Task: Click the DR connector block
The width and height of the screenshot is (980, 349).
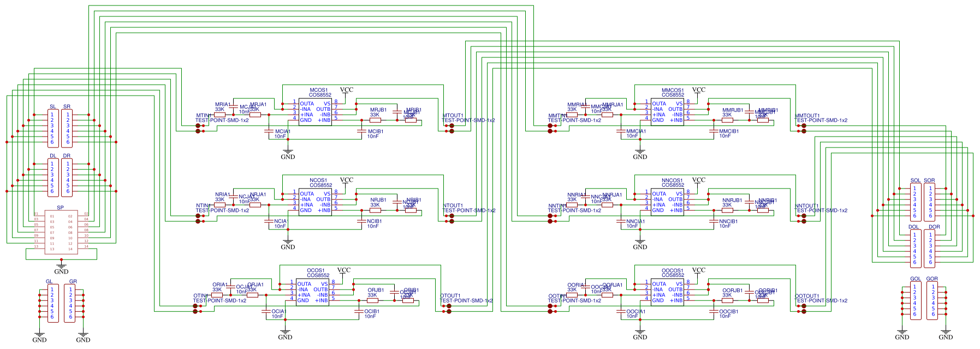Action: pos(67,178)
